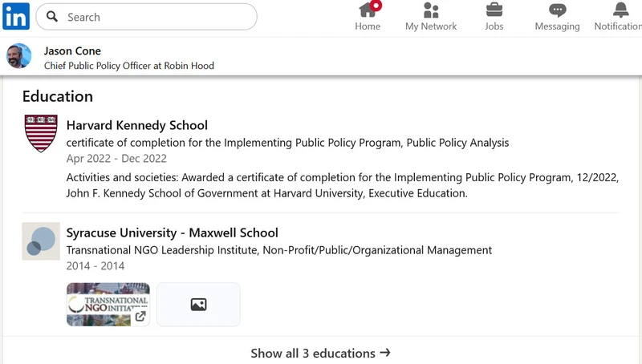The image size is (642, 364).
Task: Click the Jason Cone name in sticky header
Action: point(72,51)
